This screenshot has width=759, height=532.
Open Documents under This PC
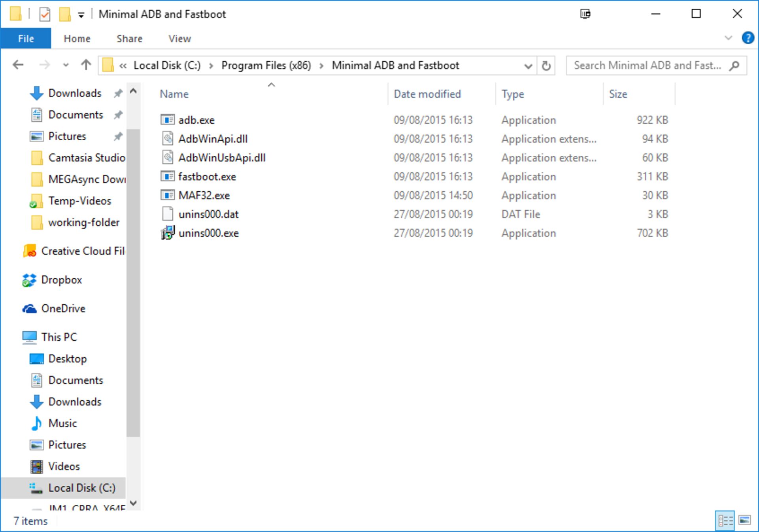click(x=66, y=380)
